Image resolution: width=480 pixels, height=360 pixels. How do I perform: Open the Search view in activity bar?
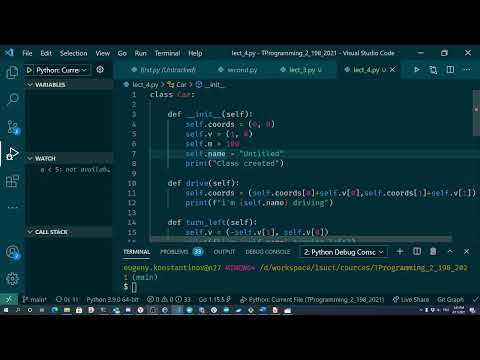pos(12,99)
